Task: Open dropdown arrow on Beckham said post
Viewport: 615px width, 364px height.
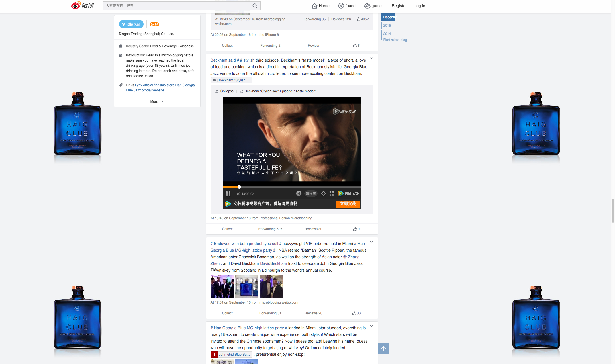Action: (x=371, y=58)
